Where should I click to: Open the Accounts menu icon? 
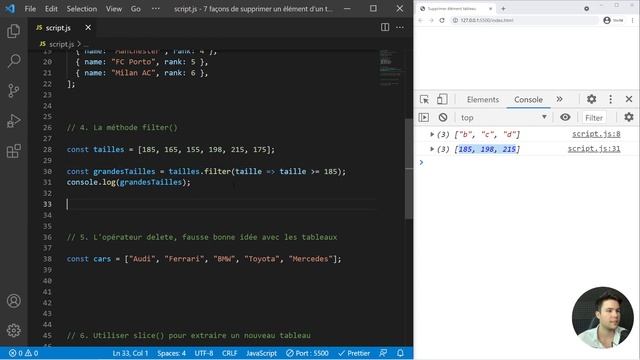tap(13, 301)
